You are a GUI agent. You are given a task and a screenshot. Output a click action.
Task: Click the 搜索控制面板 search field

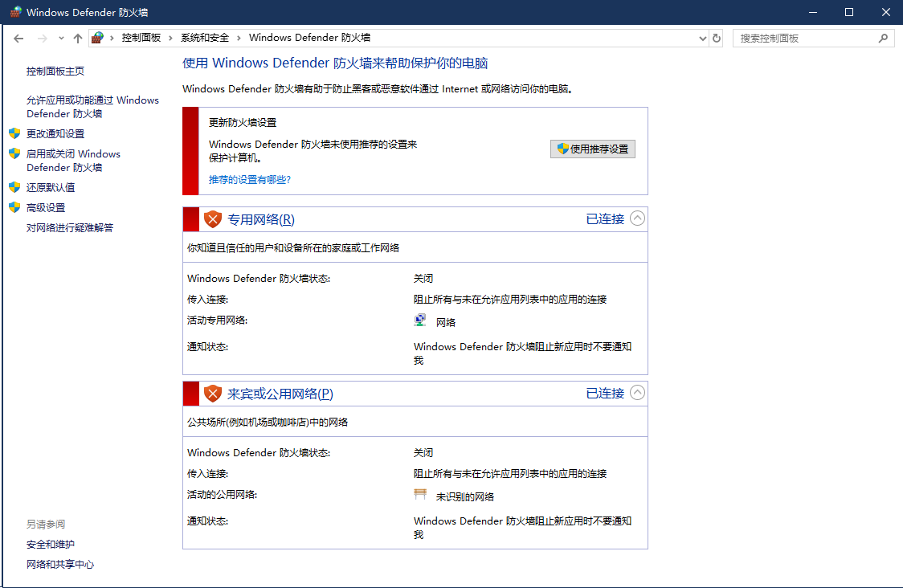pyautogui.click(x=803, y=38)
